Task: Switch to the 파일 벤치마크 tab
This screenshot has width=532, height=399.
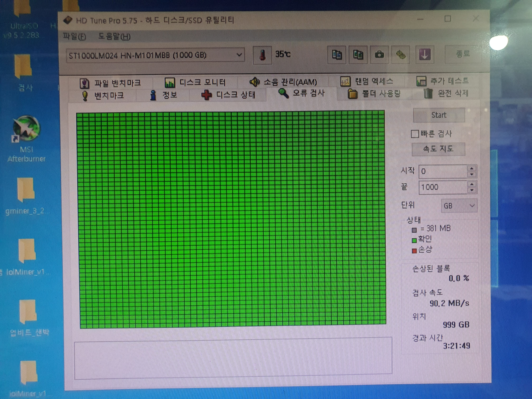Action: pos(110,83)
